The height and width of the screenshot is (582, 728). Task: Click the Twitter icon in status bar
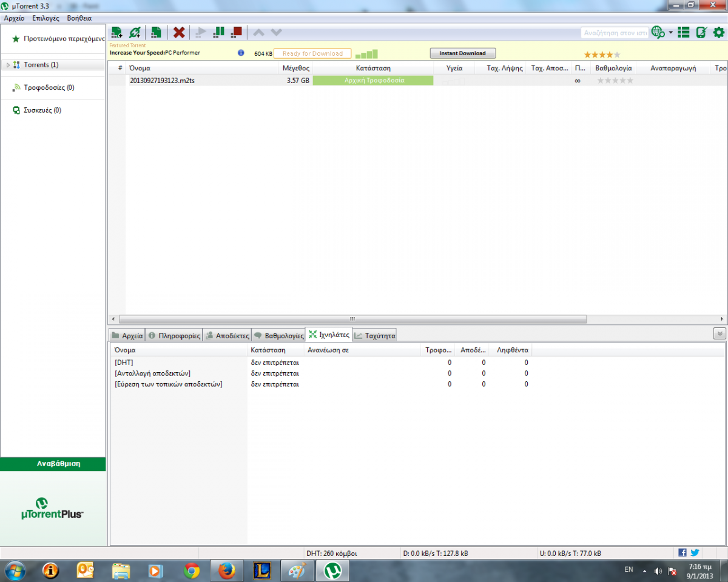[x=695, y=553]
